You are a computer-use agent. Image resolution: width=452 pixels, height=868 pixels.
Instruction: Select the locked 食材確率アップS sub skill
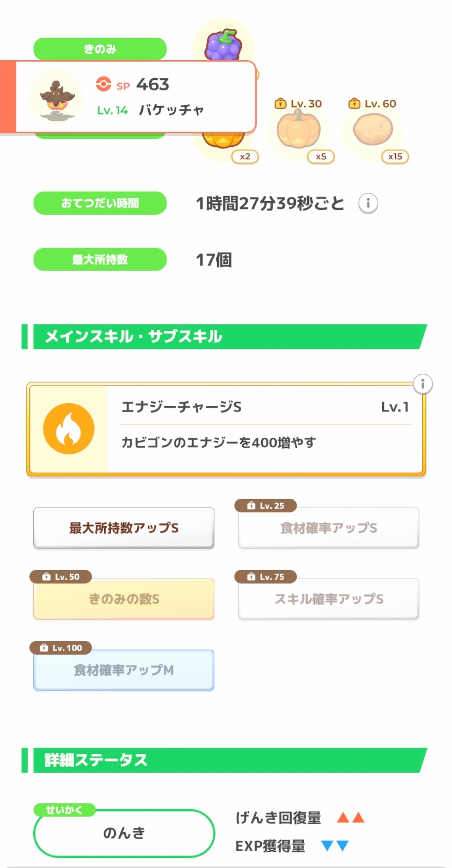[x=329, y=528]
